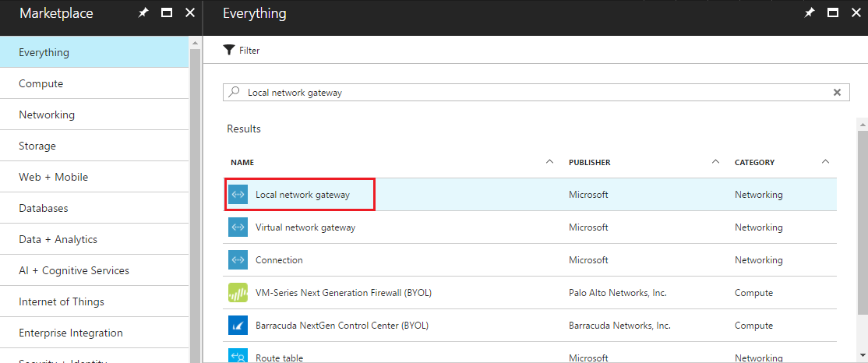Click the Connection result icon
Screen dimensions: 868x363
238,260
